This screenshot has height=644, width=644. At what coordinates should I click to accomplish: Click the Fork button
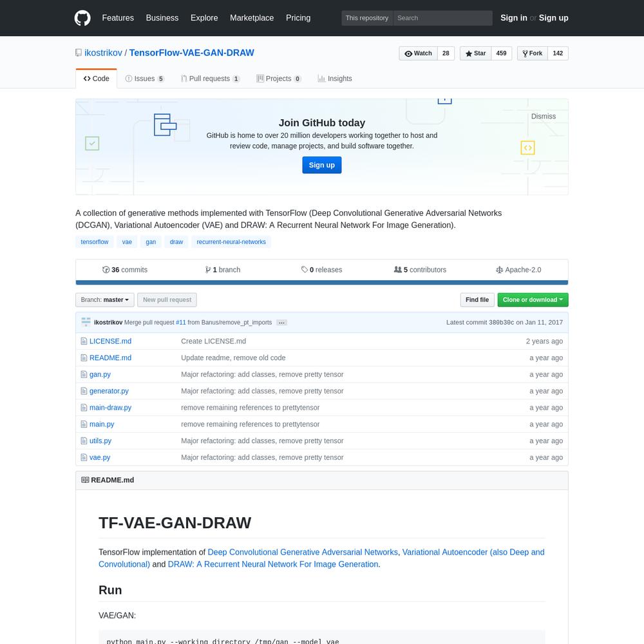[x=533, y=53]
